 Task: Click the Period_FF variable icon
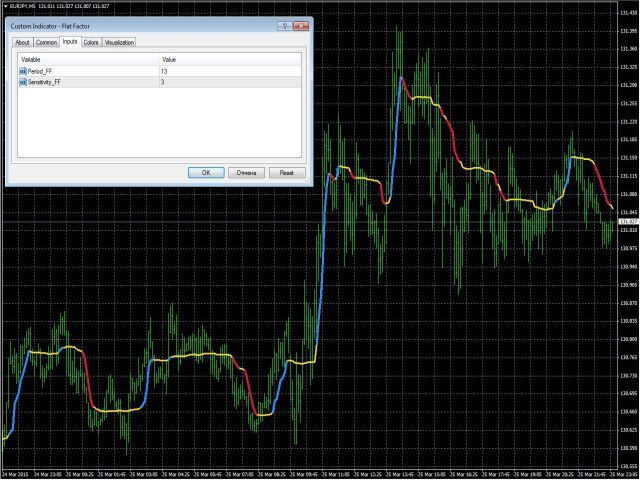pyautogui.click(x=23, y=72)
